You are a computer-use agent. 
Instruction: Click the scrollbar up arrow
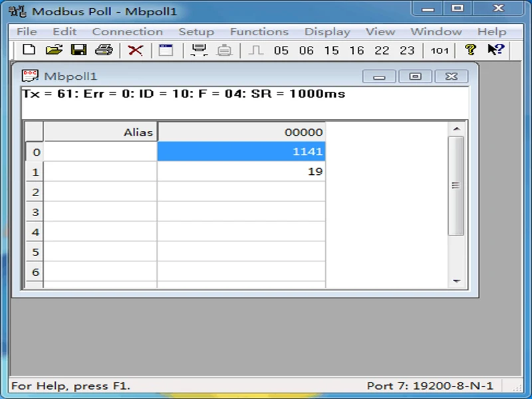[x=456, y=129]
